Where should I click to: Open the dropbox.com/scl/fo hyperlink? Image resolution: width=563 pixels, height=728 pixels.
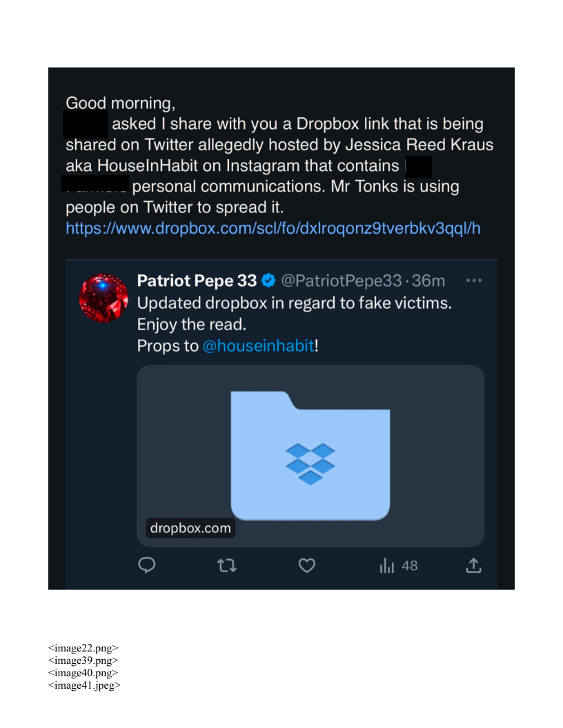[273, 228]
